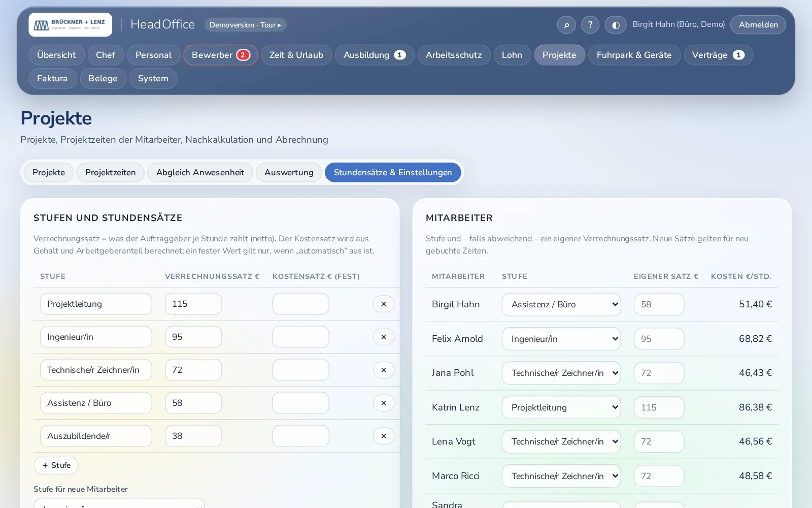812x508 pixels.
Task: Open the Auswertung tab
Action: (289, 172)
